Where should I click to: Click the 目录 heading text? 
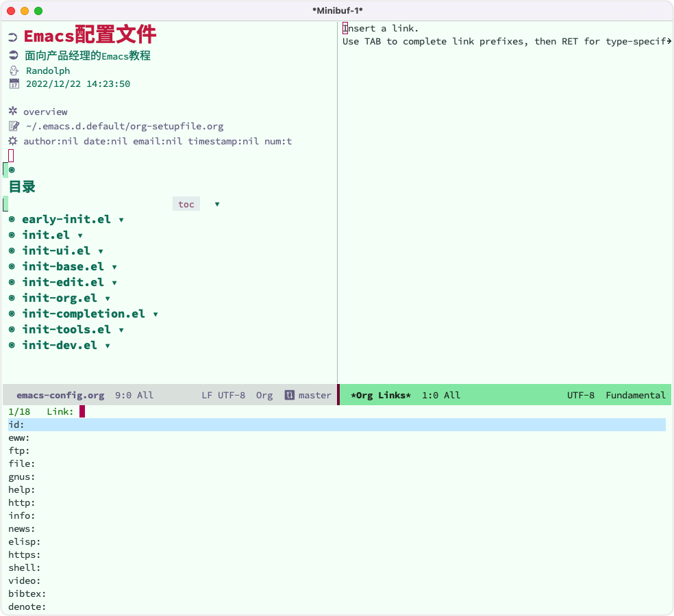tap(23, 187)
